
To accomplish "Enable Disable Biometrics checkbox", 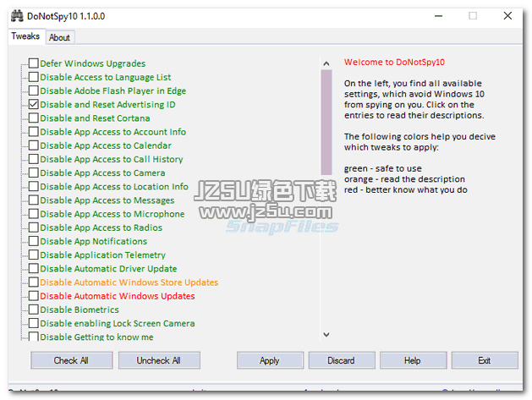I will click(33, 310).
